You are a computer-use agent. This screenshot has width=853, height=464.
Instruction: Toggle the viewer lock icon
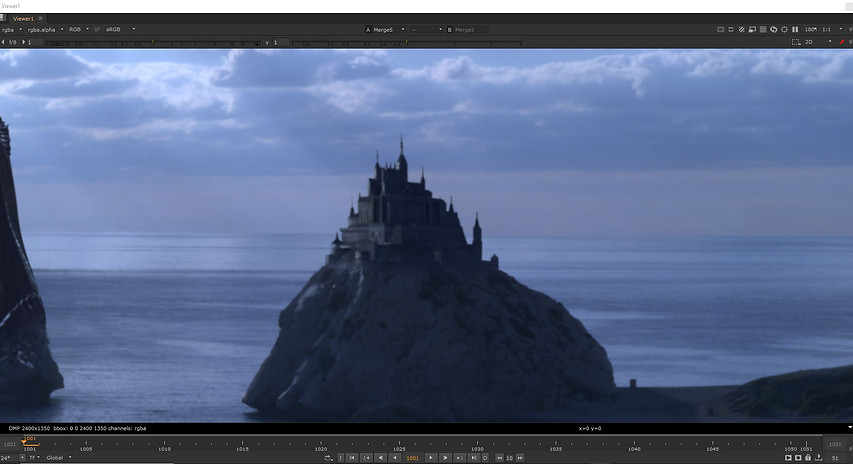pyautogui.click(x=808, y=458)
